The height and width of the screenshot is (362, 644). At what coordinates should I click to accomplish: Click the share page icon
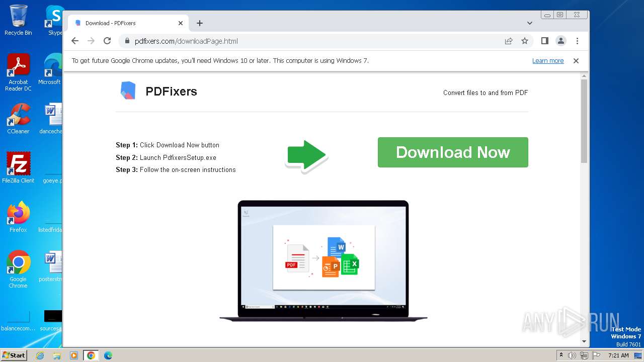[509, 41]
